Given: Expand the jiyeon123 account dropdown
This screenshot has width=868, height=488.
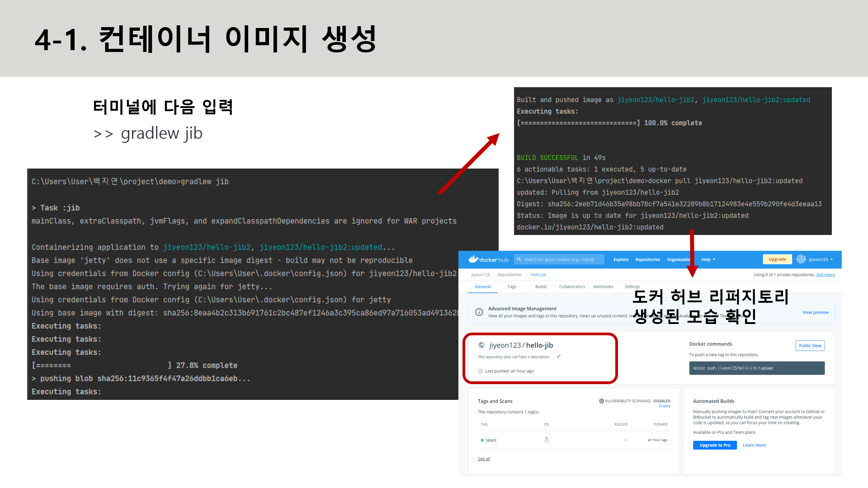Looking at the screenshot, I should (821, 259).
